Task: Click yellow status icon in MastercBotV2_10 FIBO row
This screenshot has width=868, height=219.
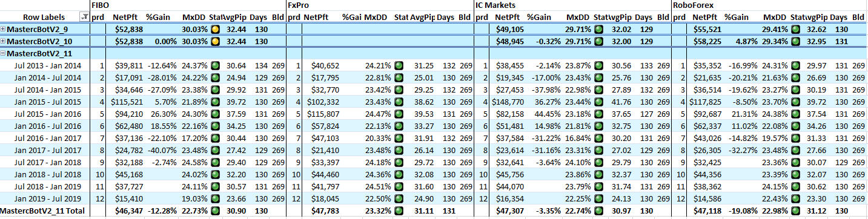Action: point(214,41)
